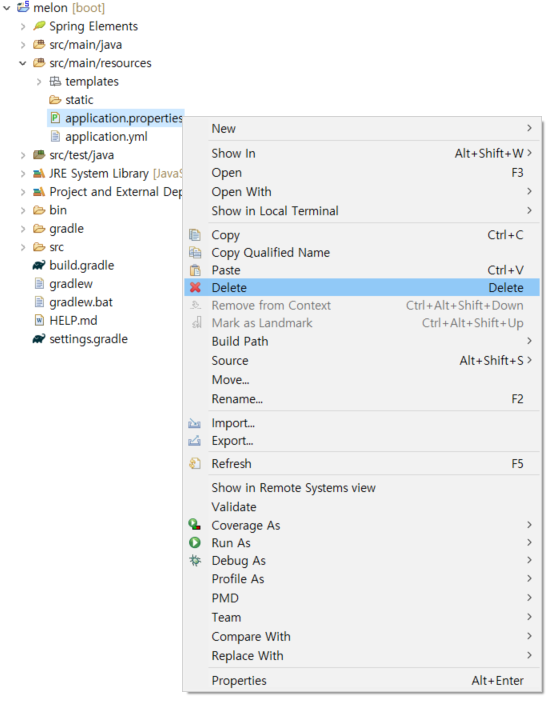Choose Rename... from the menu
This screenshot has height=701, width=554.
point(362,399)
